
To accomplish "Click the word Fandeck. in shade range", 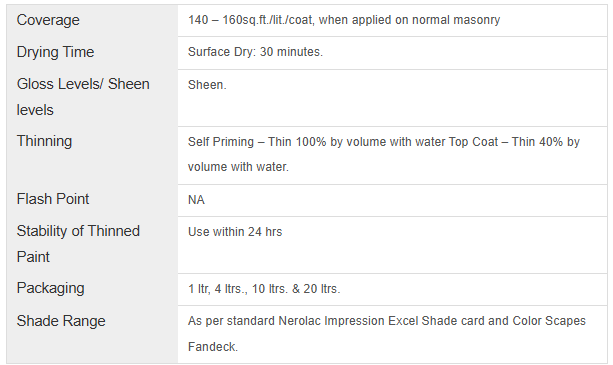I will coord(213,347).
